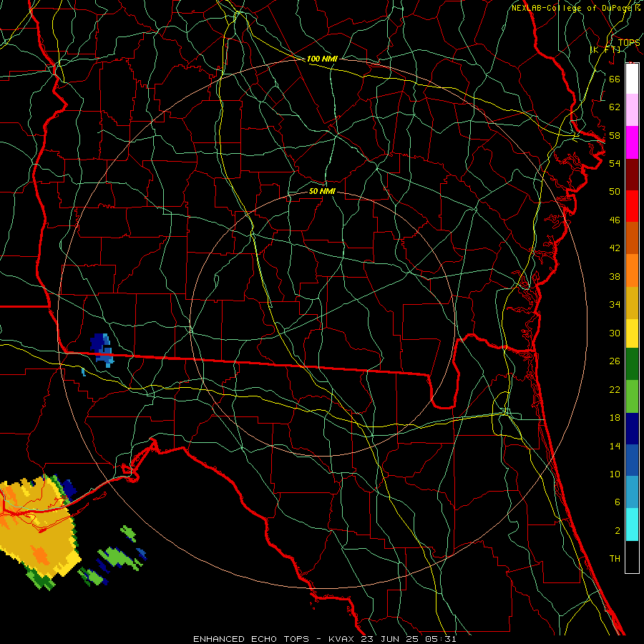This screenshot has width=644, height=644.
Task: Click the '50' value in the color legend
Action: 615,191
